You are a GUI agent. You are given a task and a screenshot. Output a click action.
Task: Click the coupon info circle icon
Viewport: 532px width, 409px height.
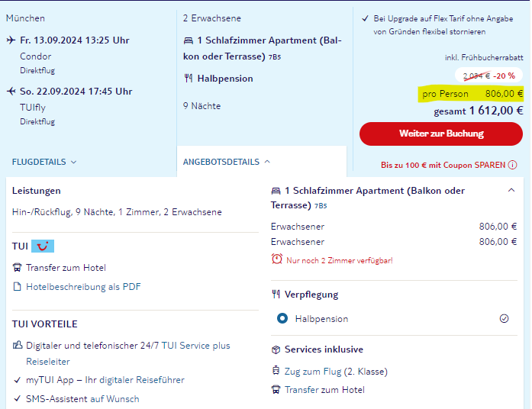coord(513,165)
